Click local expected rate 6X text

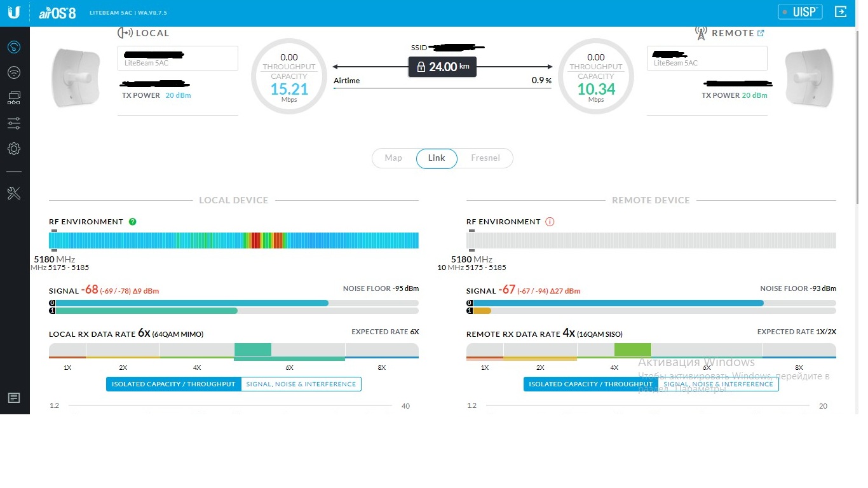click(385, 332)
